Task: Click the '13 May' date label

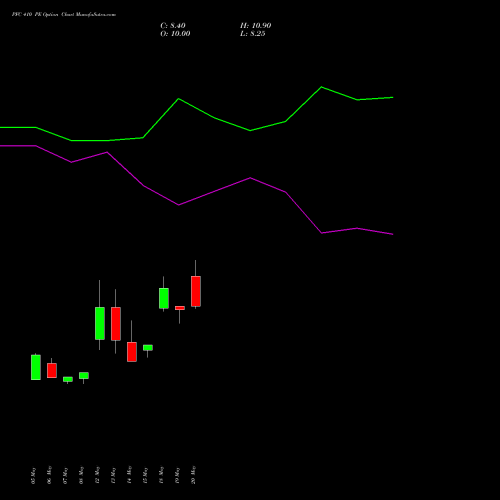Action: point(113,475)
